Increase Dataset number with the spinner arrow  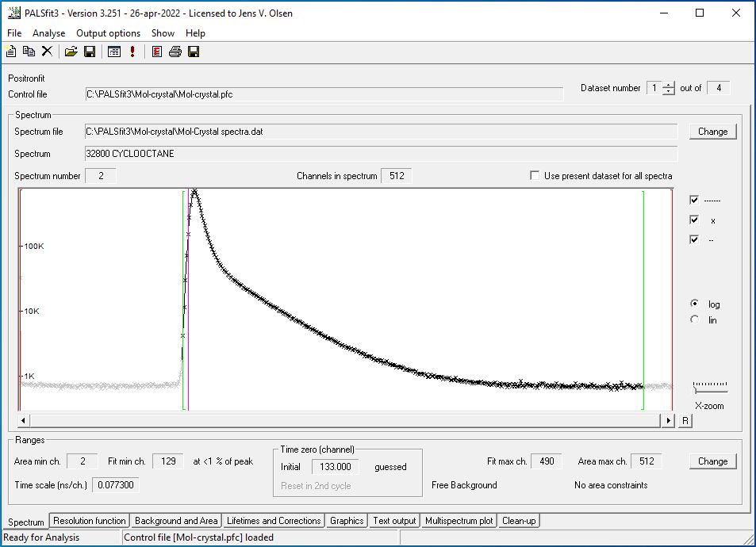click(670, 85)
